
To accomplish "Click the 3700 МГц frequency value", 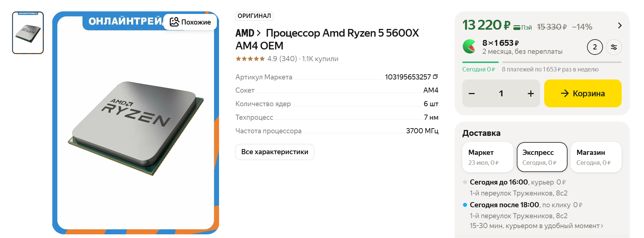I will 422,131.
